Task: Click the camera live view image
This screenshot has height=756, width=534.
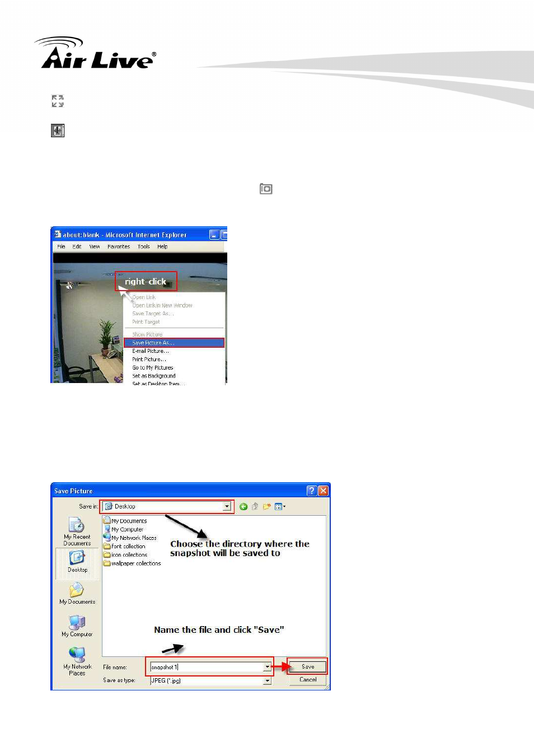Action: click(x=87, y=324)
